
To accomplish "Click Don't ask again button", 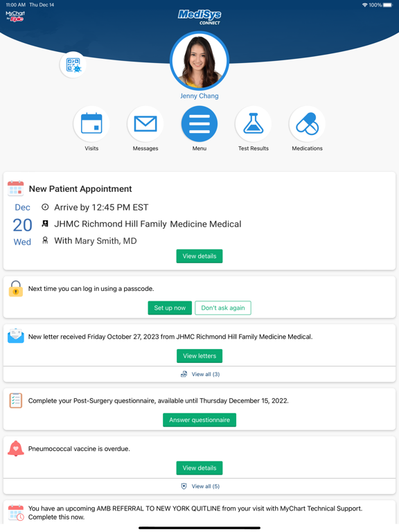I will pyautogui.click(x=223, y=308).
